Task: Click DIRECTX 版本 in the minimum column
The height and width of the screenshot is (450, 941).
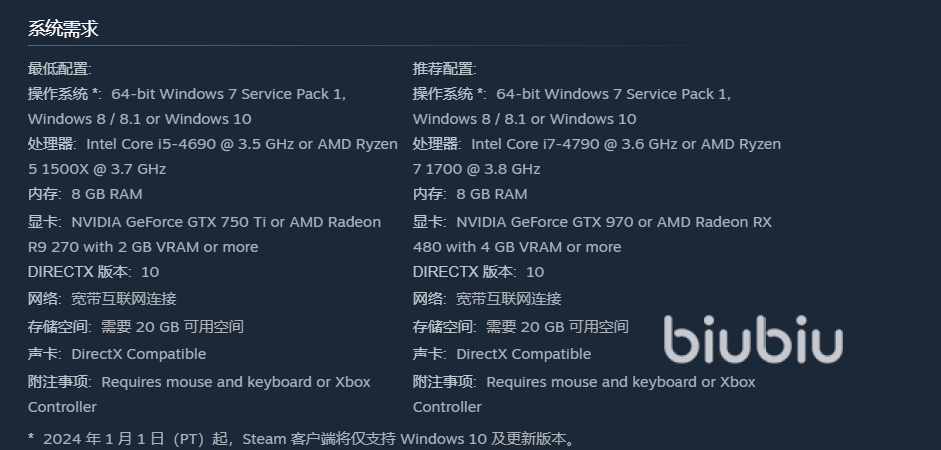Action: [x=79, y=272]
